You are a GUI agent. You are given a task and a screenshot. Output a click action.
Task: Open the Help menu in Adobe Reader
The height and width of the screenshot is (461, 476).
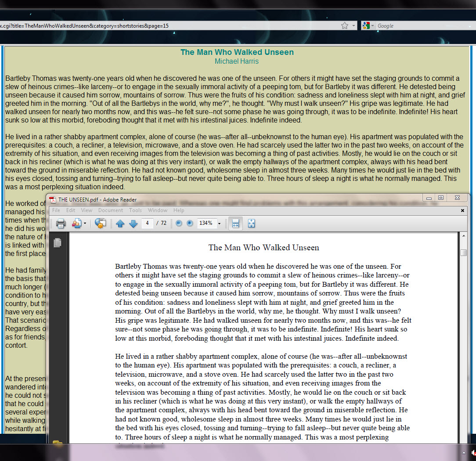pyautogui.click(x=179, y=210)
